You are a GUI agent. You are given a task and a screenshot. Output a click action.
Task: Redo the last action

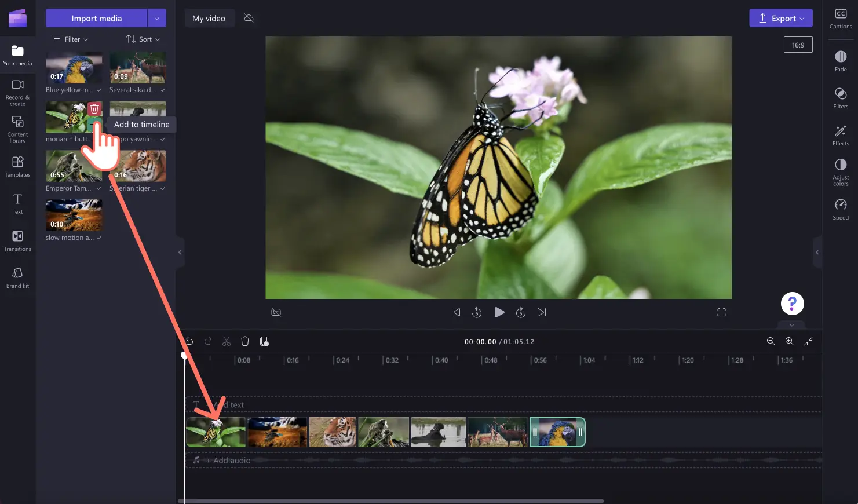coord(207,341)
